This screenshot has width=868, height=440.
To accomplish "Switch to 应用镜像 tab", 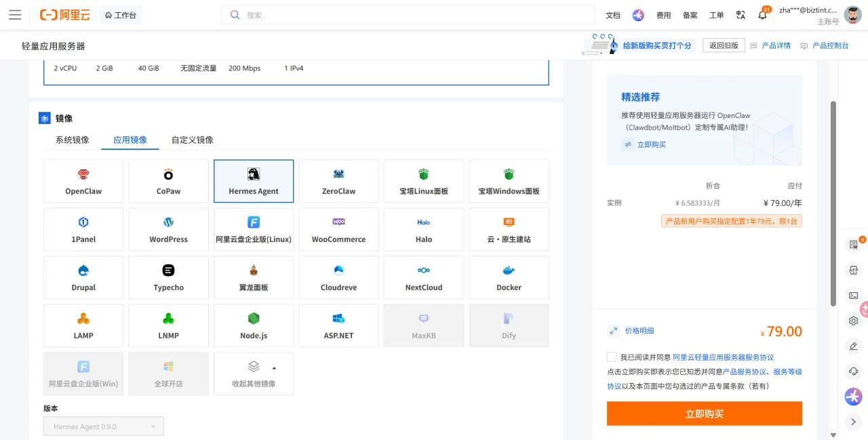I will pos(130,140).
